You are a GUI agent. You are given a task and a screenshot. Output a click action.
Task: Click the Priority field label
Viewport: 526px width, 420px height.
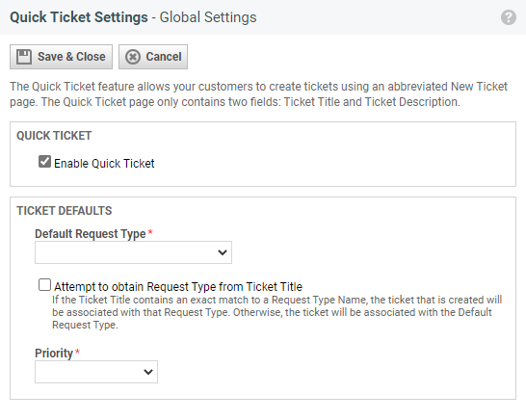click(x=54, y=354)
